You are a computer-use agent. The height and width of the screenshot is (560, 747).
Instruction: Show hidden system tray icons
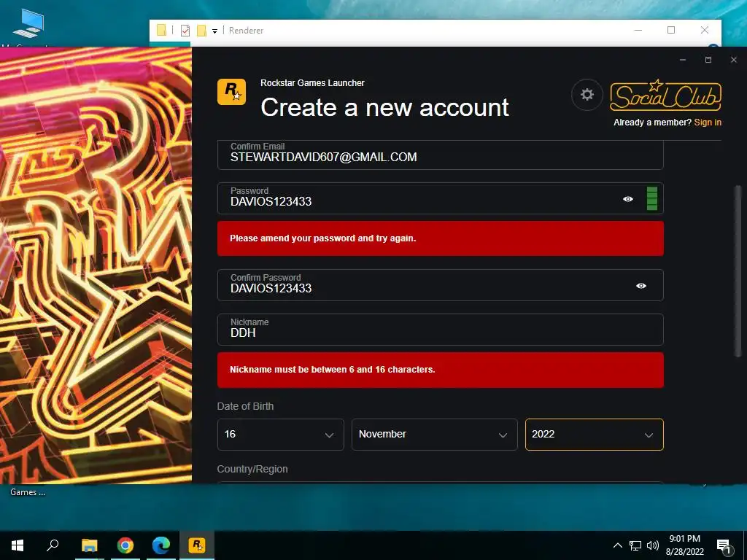617,545
